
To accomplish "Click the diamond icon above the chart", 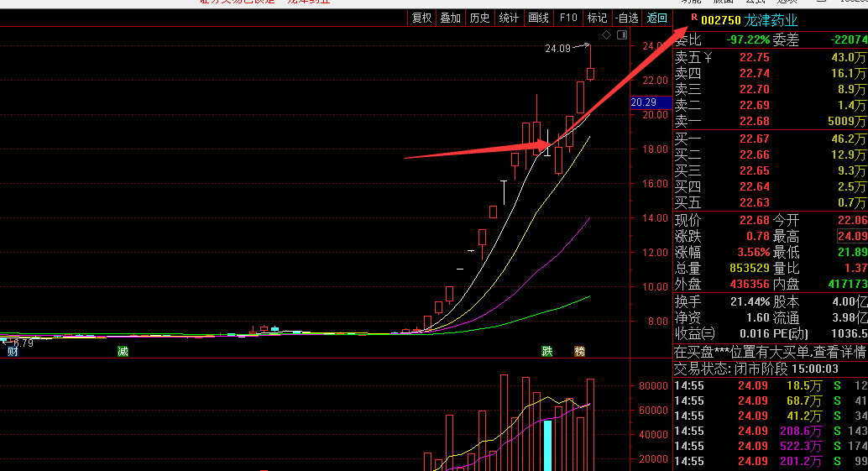I will [606, 35].
